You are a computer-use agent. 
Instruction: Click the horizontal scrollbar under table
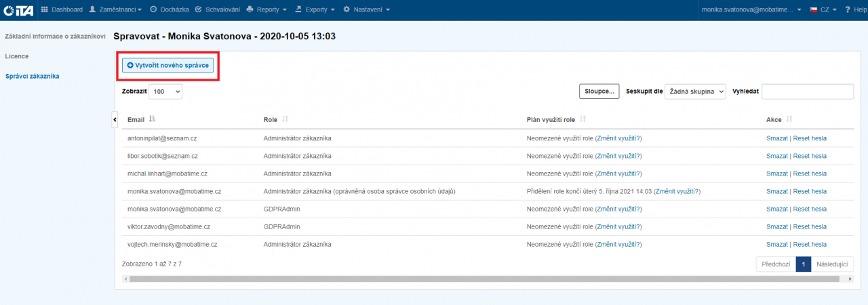click(x=475, y=279)
